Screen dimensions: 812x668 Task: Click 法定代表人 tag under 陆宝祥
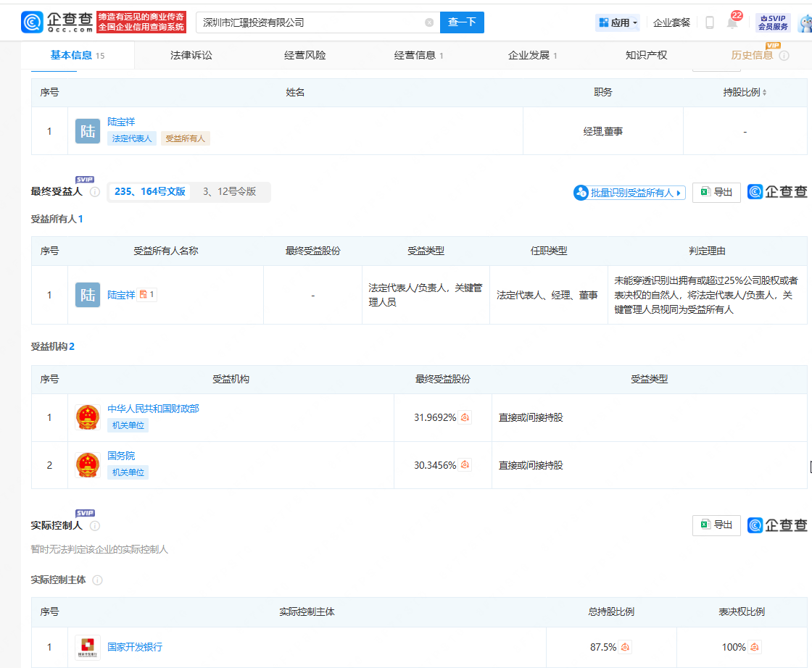click(x=132, y=138)
